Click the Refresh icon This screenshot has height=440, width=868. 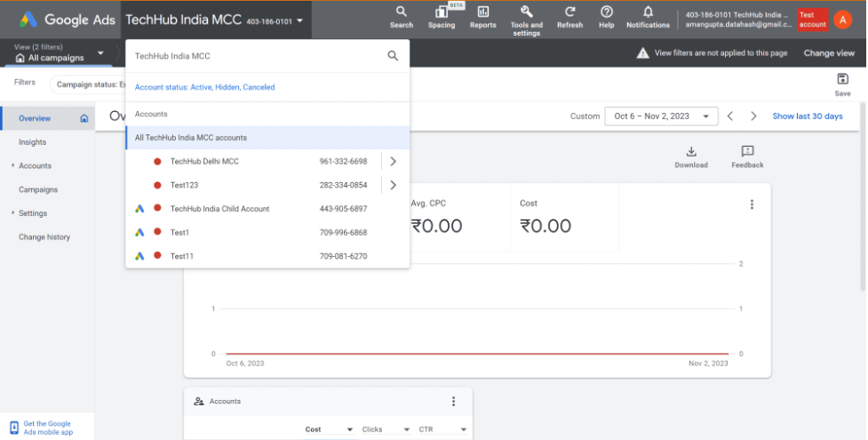[569, 17]
